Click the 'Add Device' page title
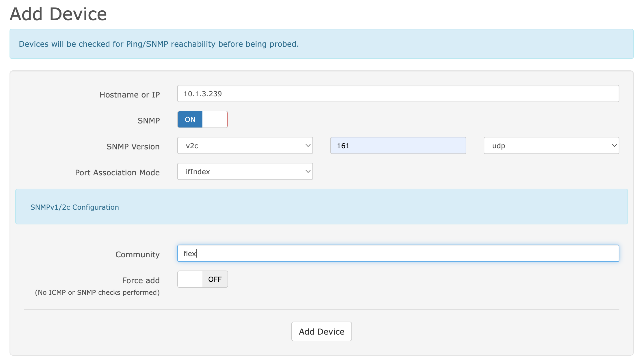Image resolution: width=637 pixels, height=364 pixels. (58, 14)
